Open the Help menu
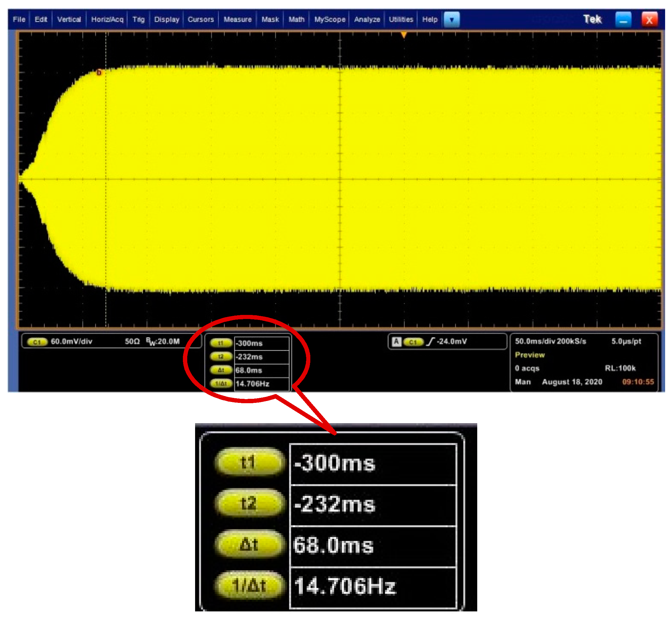The height and width of the screenshot is (617, 672). coord(430,19)
